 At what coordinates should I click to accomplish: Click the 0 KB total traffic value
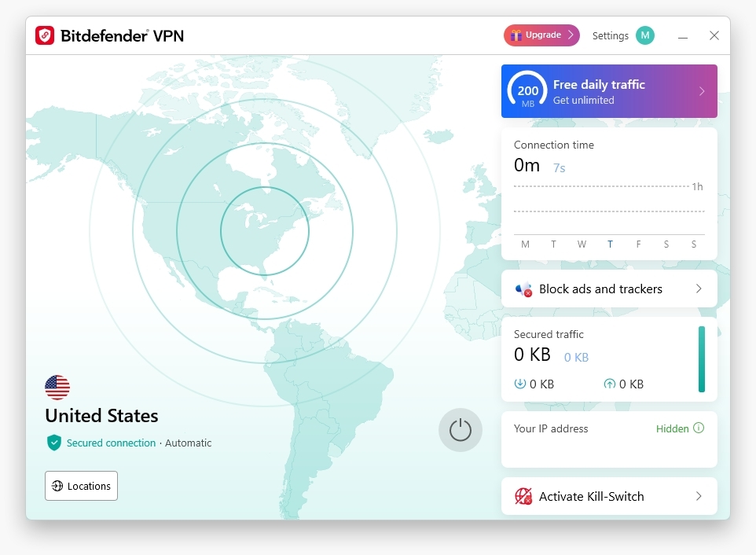[x=532, y=355]
